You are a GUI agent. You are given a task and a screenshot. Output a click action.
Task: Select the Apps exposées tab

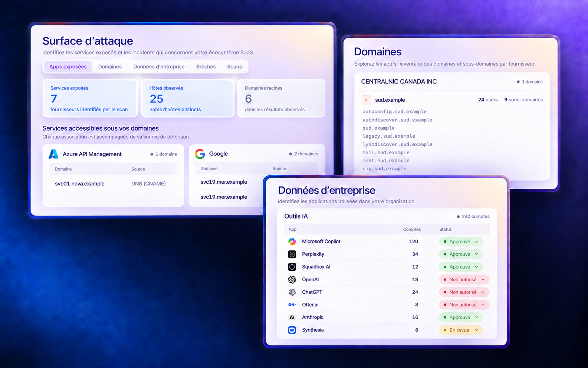pos(68,67)
